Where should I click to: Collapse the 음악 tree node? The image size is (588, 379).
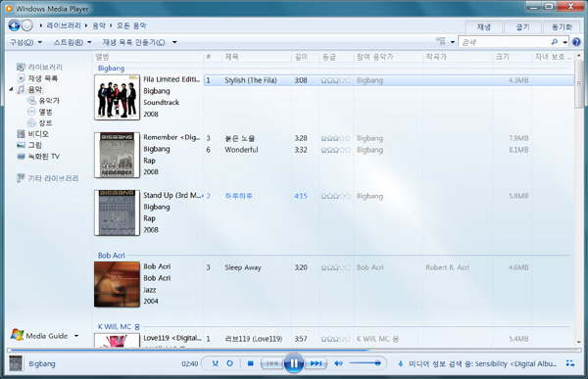pos(11,89)
